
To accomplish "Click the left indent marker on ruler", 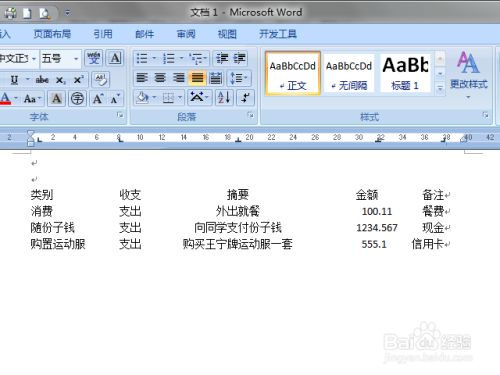I will (x=30, y=143).
